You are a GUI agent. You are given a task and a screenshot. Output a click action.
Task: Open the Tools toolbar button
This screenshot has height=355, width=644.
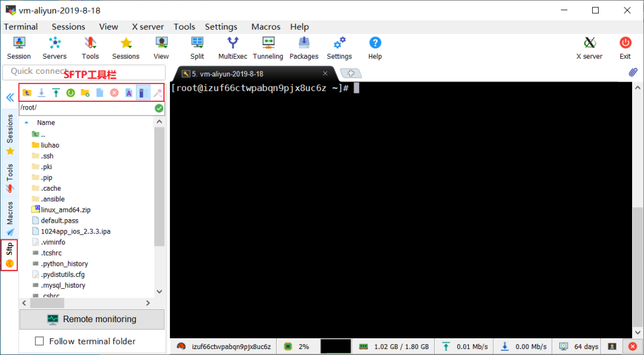pyautogui.click(x=91, y=48)
